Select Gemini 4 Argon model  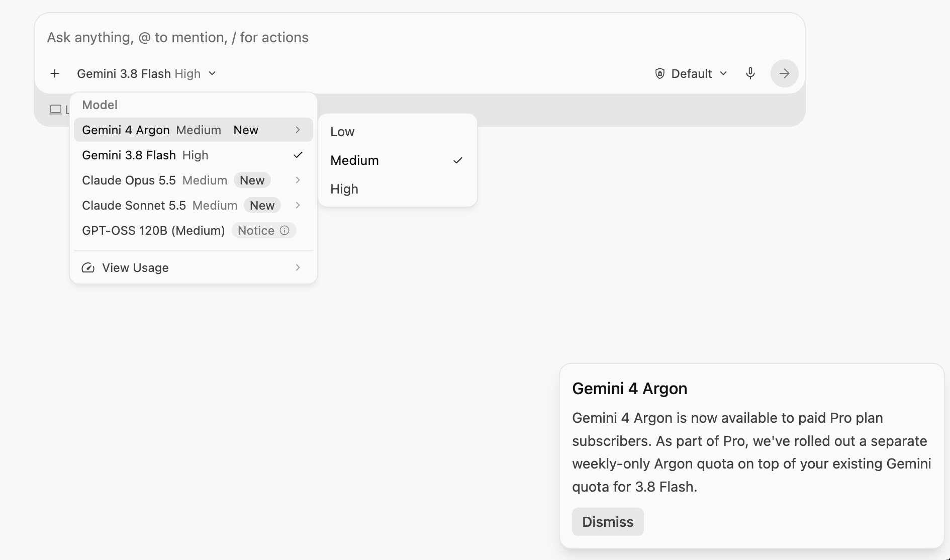pyautogui.click(x=194, y=130)
